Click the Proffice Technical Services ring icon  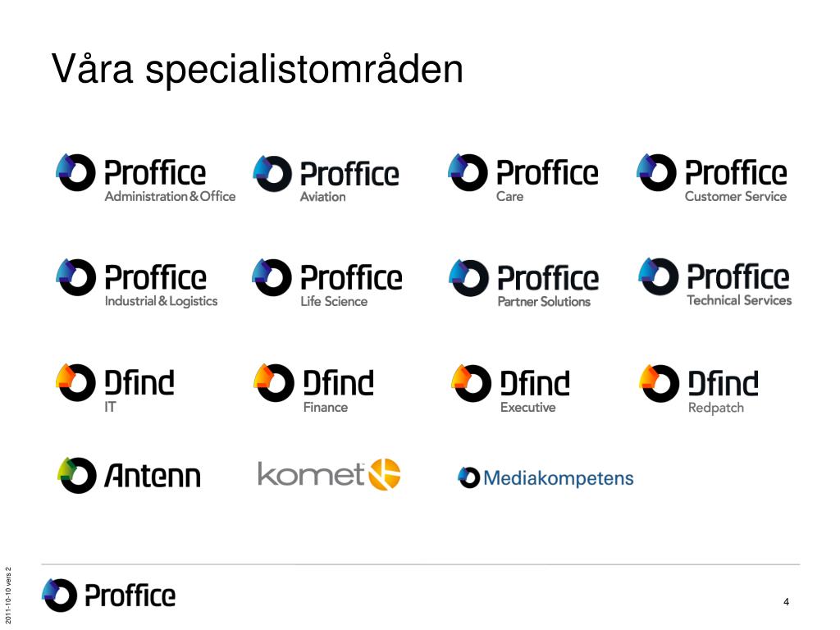659,276
